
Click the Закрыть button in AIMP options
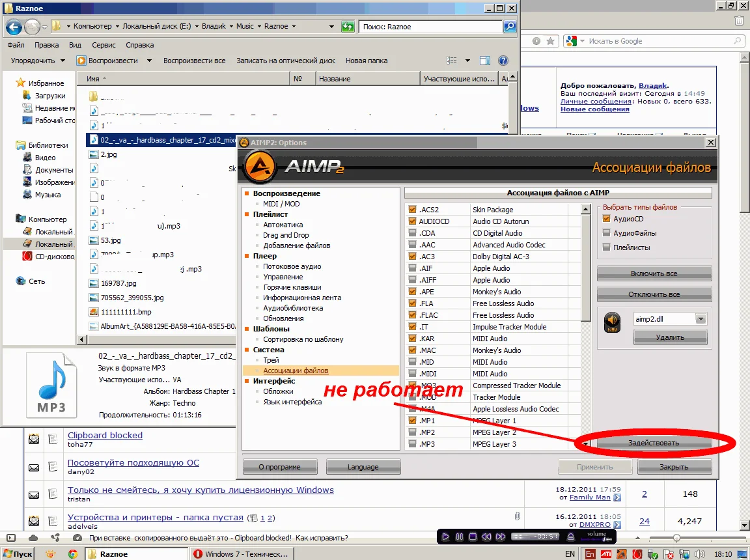(673, 467)
